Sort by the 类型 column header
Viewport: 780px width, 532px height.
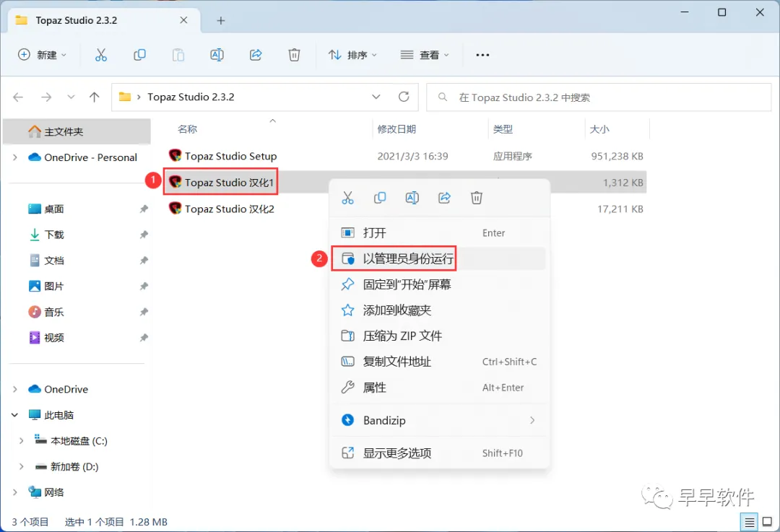tap(503, 129)
